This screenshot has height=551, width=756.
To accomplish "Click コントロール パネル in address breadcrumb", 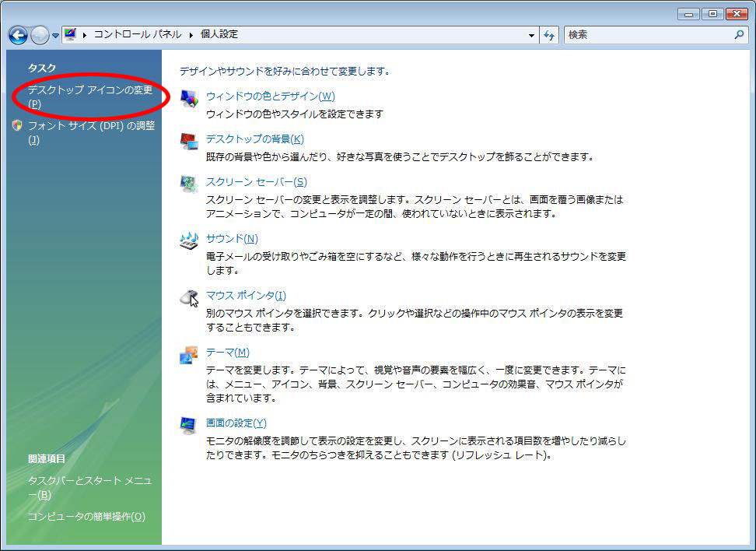I will click(x=137, y=35).
